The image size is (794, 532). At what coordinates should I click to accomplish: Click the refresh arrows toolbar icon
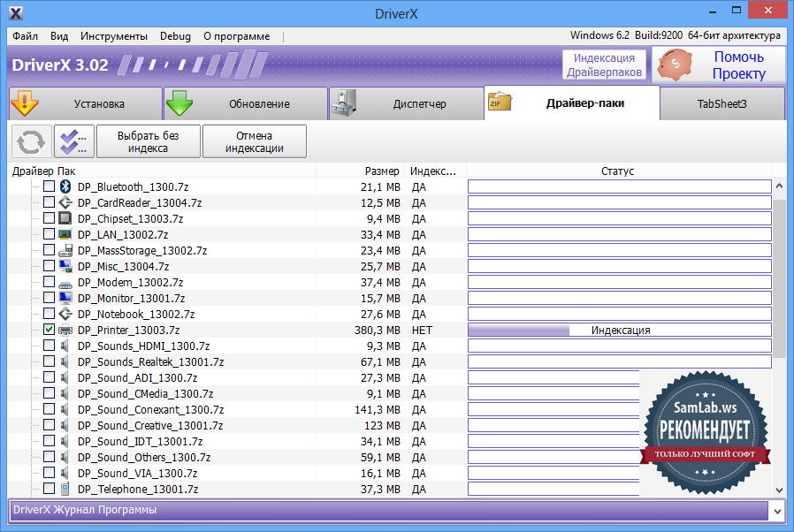31,141
